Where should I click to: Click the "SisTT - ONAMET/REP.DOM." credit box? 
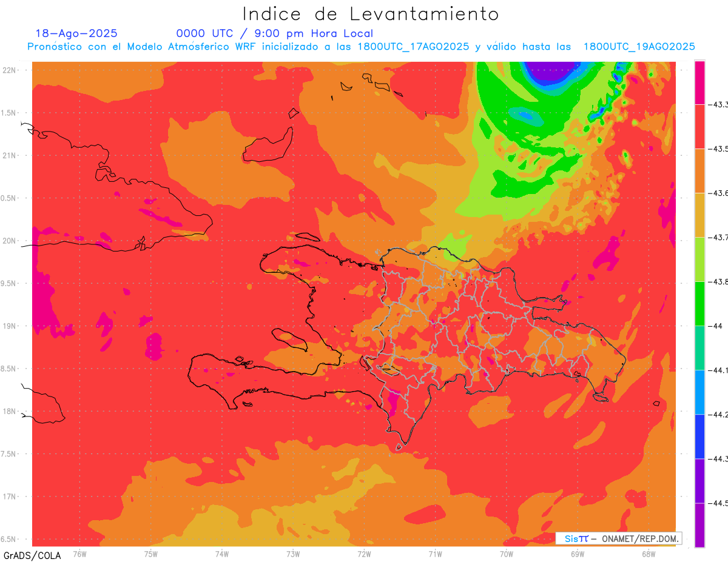(618, 538)
